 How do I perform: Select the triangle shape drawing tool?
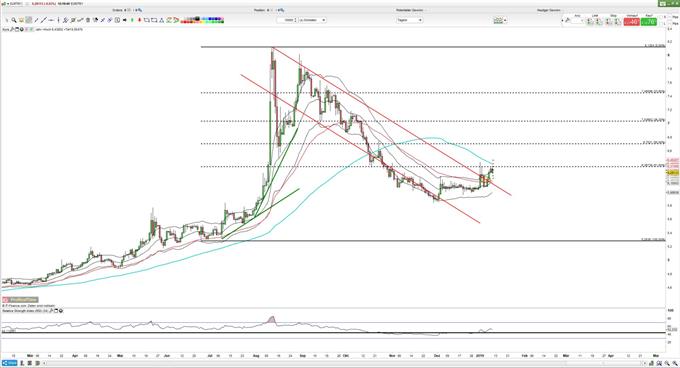point(161,20)
